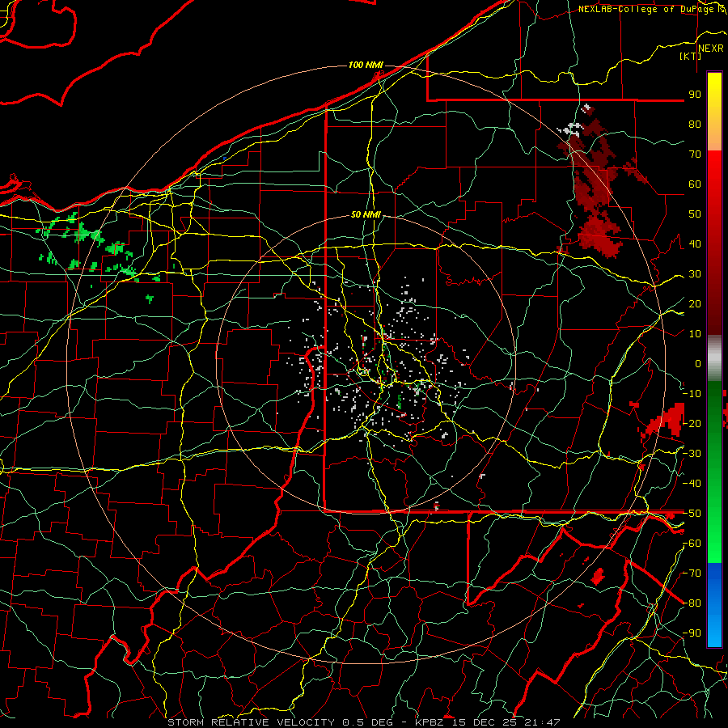728x728 pixels.
Task: Click the 20 value on velocity scale
Action: [x=695, y=303]
